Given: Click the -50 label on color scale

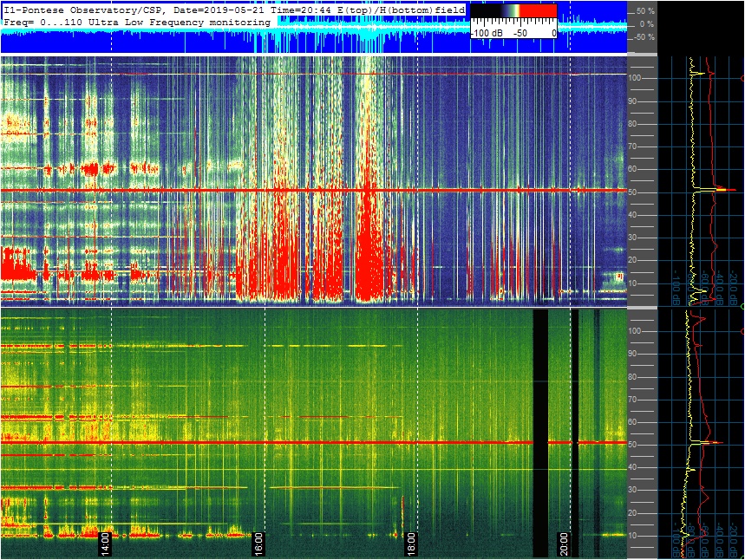Looking at the screenshot, I should [520, 33].
